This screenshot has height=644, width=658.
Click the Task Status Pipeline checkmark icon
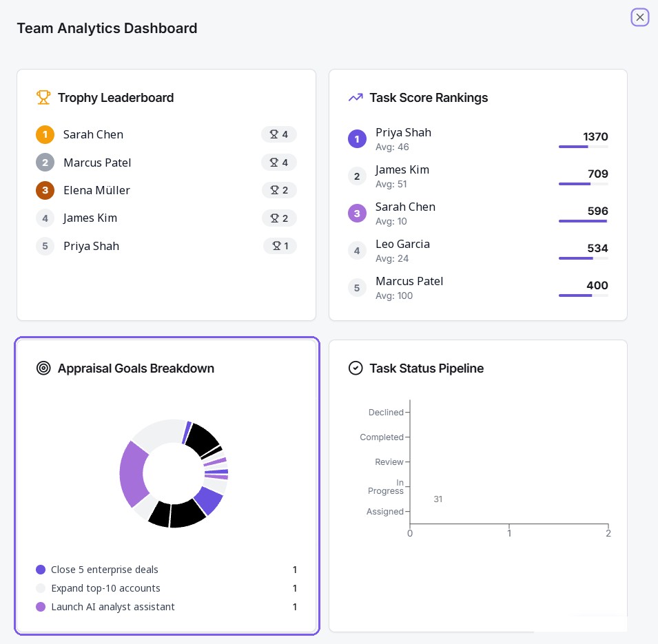356,368
